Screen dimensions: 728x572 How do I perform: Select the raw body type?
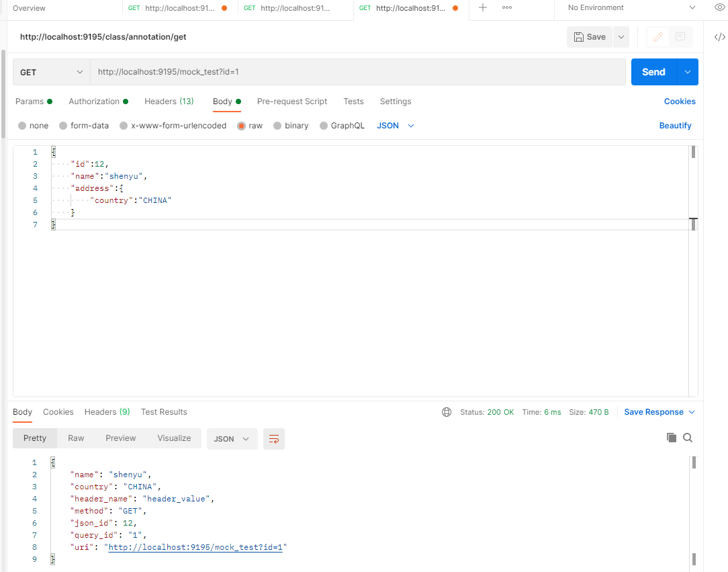[x=250, y=126]
